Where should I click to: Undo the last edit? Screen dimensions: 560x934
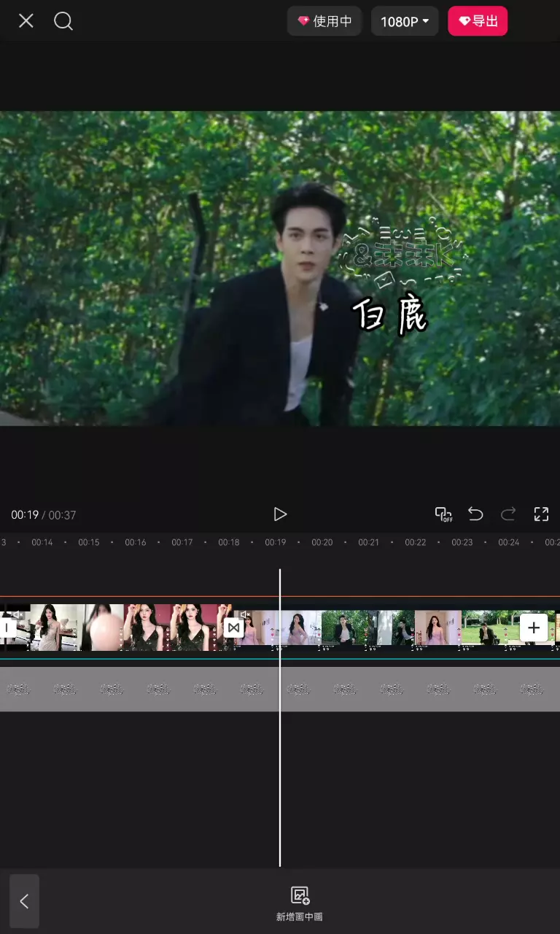[475, 514]
